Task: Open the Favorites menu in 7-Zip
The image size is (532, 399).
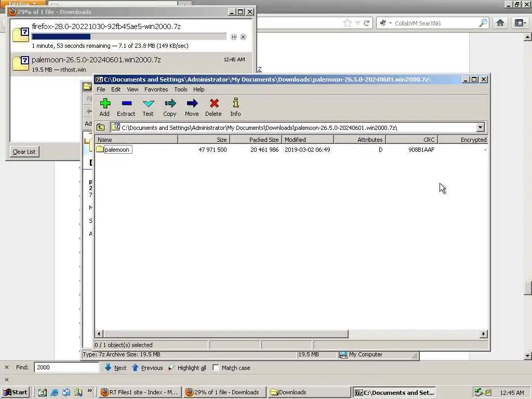Action: point(156,89)
